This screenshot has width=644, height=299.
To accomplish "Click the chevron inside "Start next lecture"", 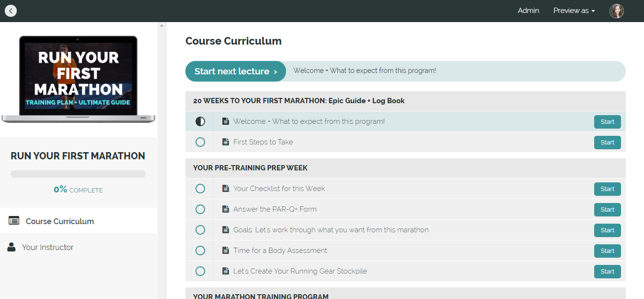I will pyautogui.click(x=275, y=71).
